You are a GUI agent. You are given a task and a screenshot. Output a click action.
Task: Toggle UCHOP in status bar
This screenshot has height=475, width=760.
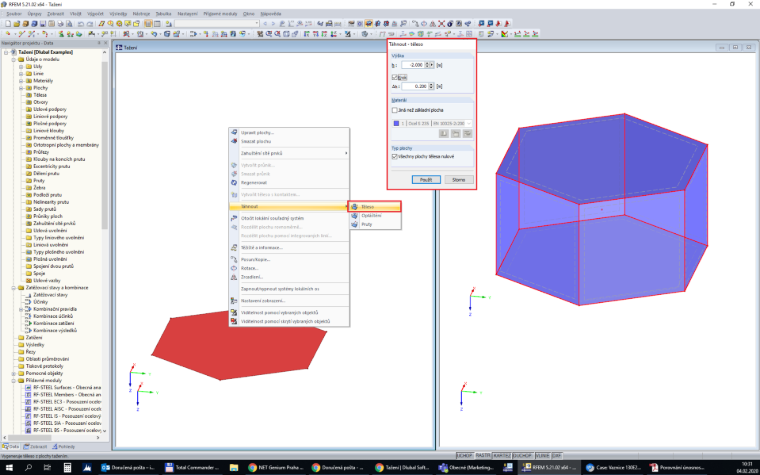(x=464, y=456)
